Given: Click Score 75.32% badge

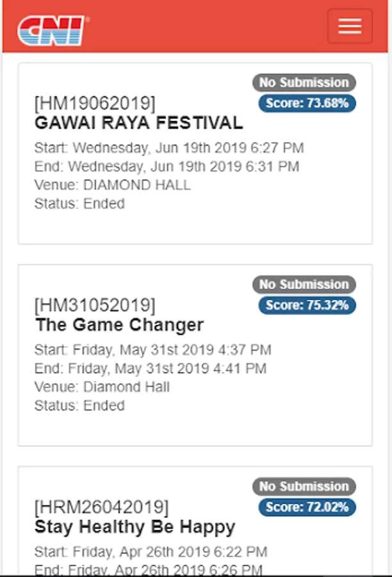Looking at the screenshot, I should [307, 305].
